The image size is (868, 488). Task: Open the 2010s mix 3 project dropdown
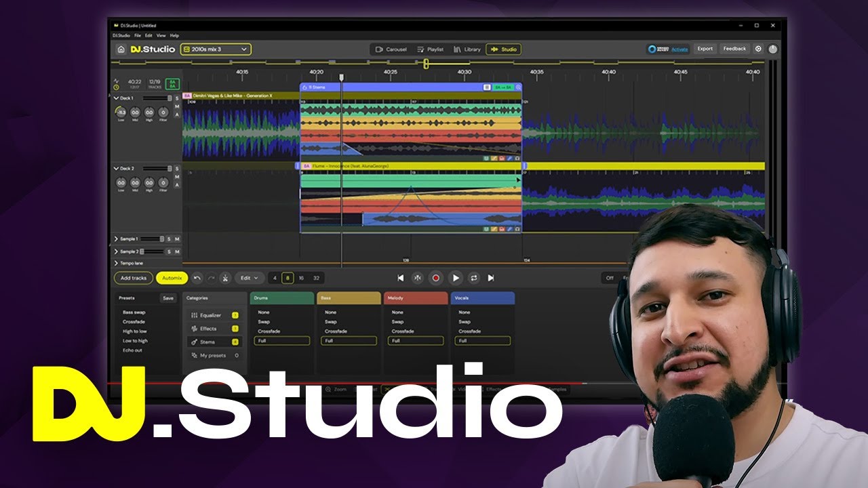click(x=216, y=49)
